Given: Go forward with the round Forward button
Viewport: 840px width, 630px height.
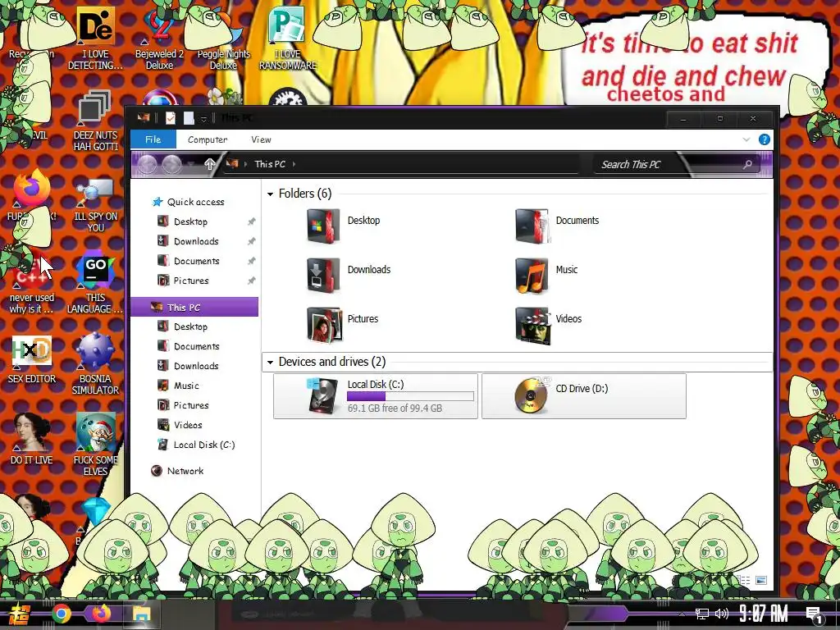Looking at the screenshot, I should click(x=172, y=164).
